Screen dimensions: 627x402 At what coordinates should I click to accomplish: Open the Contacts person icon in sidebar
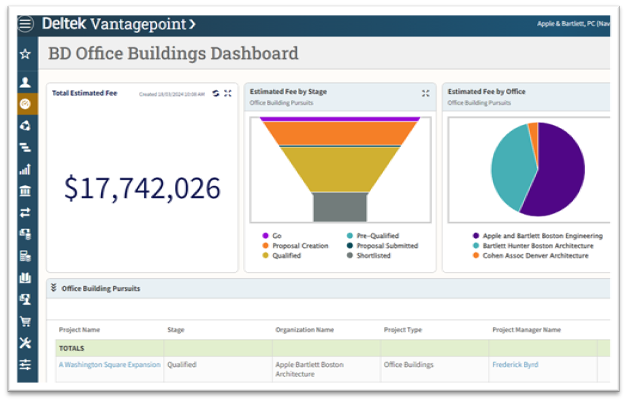point(25,81)
